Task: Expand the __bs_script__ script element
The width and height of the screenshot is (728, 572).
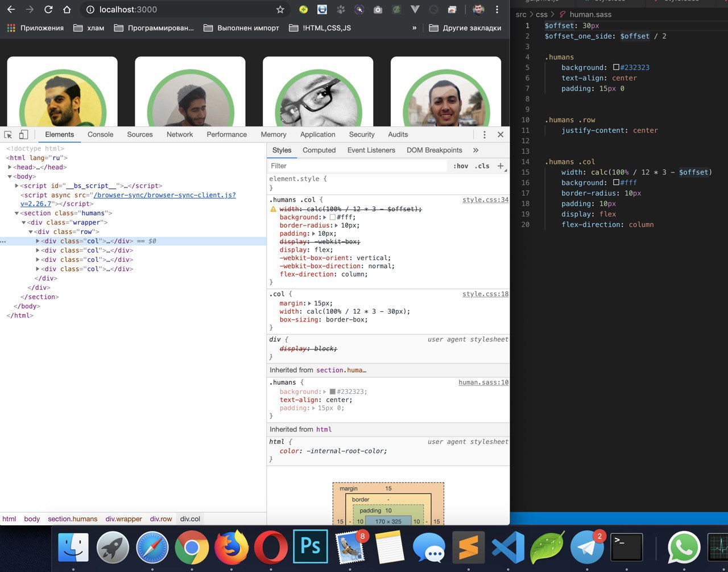Action: [17, 186]
